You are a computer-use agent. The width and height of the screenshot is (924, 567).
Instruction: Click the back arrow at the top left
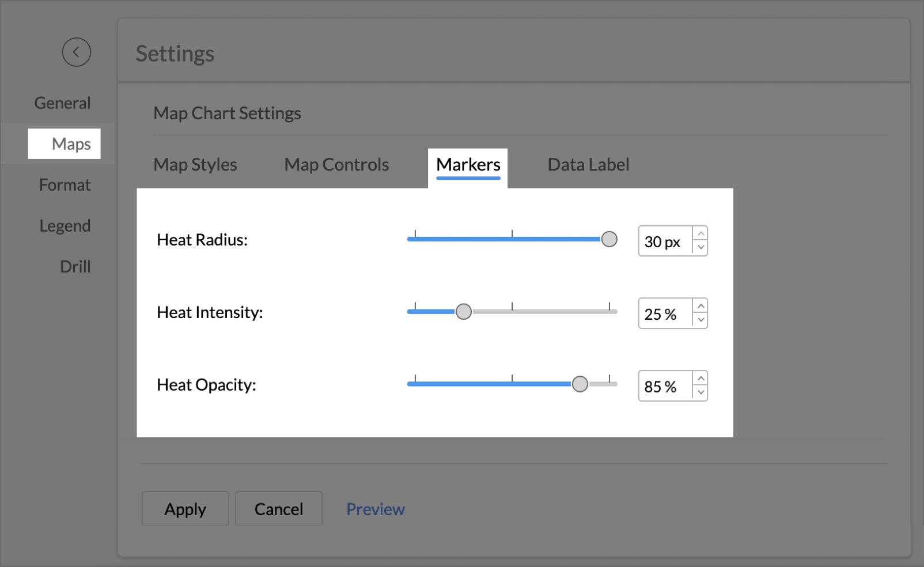[75, 52]
